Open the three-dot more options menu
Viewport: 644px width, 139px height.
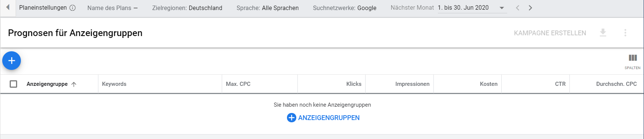[625, 33]
